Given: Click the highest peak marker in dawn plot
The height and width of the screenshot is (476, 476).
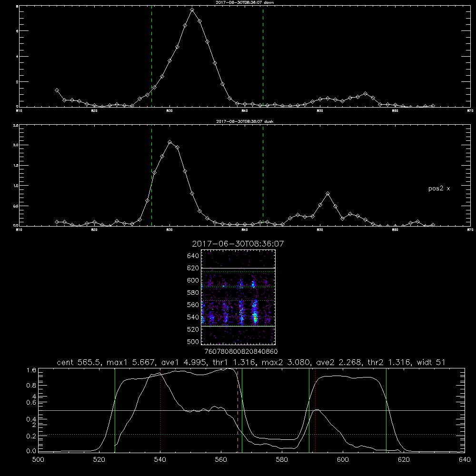Looking at the screenshot, I should point(192,10).
